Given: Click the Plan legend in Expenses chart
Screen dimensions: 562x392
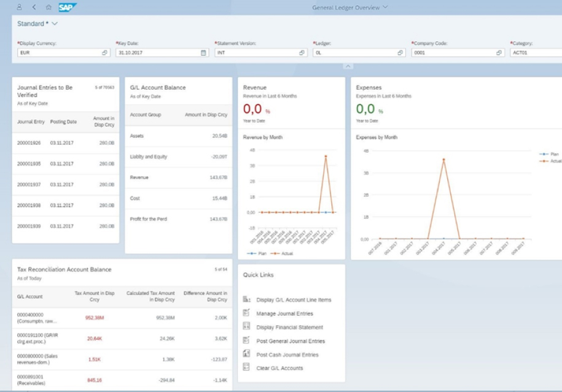Looking at the screenshot, I should [x=549, y=155].
